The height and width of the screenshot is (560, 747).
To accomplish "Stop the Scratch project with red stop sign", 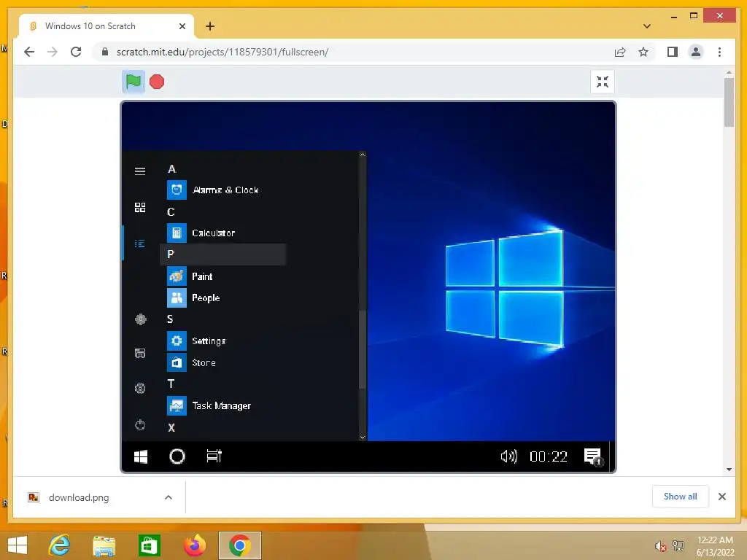I will tap(157, 82).
